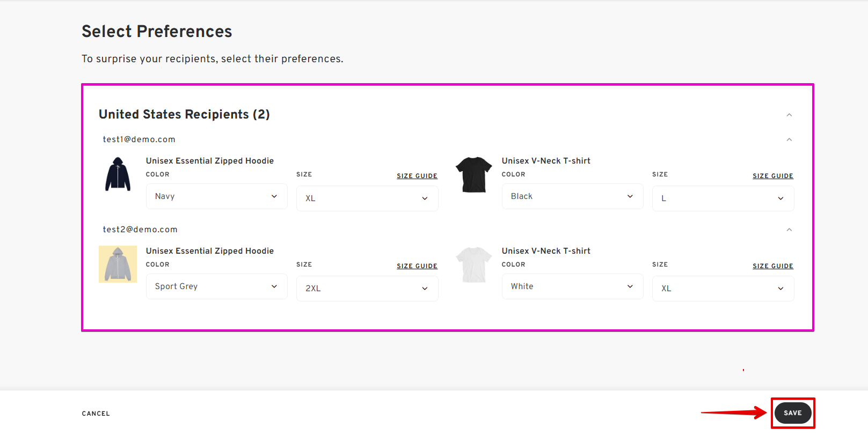Image resolution: width=868 pixels, height=435 pixels.
Task: Collapse the test1@demo.com recipient row
Action: click(x=789, y=139)
